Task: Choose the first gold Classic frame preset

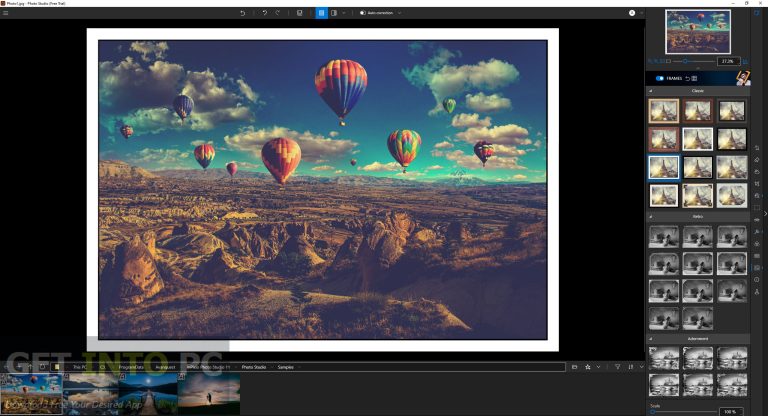Action: (663, 110)
